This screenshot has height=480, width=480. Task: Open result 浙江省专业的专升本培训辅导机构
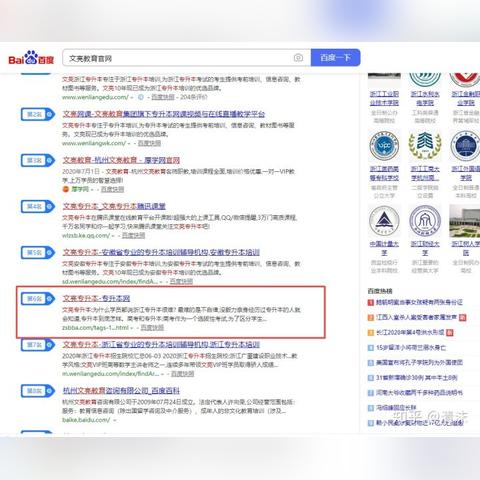[161, 344]
